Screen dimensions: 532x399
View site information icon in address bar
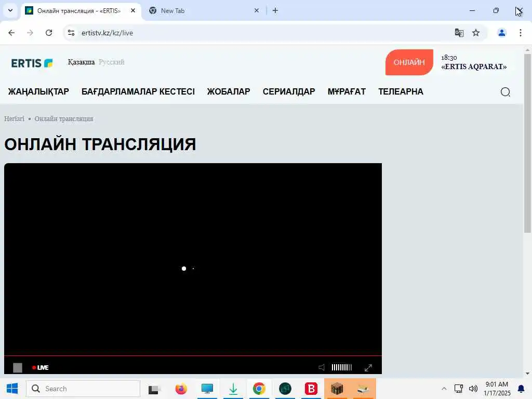click(71, 33)
